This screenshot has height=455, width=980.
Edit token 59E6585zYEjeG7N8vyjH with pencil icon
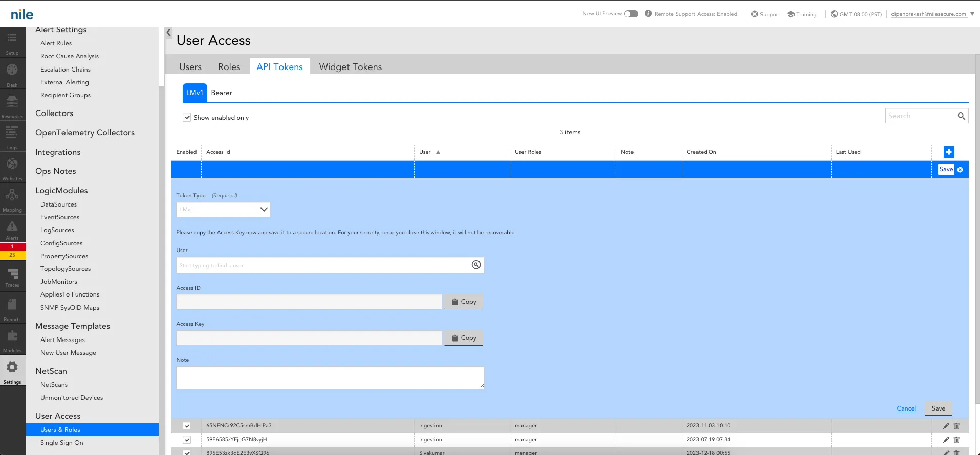[x=946, y=440]
